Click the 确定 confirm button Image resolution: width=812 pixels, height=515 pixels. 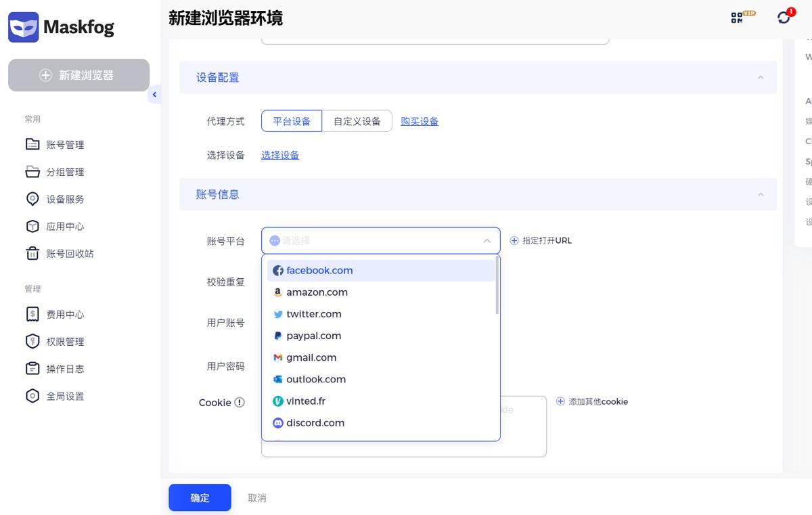[200, 497]
